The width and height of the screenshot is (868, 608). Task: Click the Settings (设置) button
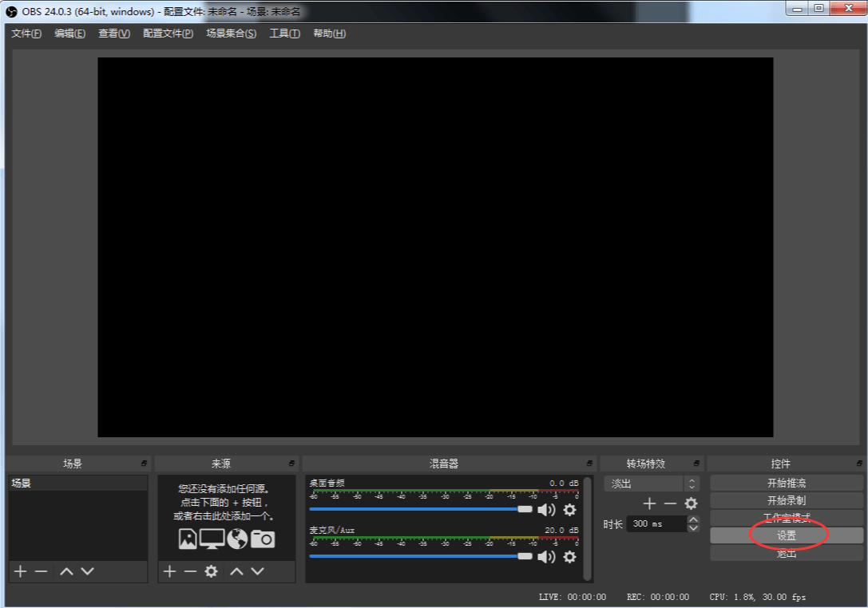[x=786, y=535]
